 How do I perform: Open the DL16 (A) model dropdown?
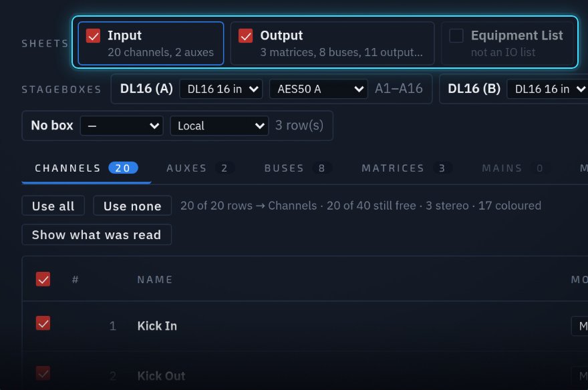[221, 89]
